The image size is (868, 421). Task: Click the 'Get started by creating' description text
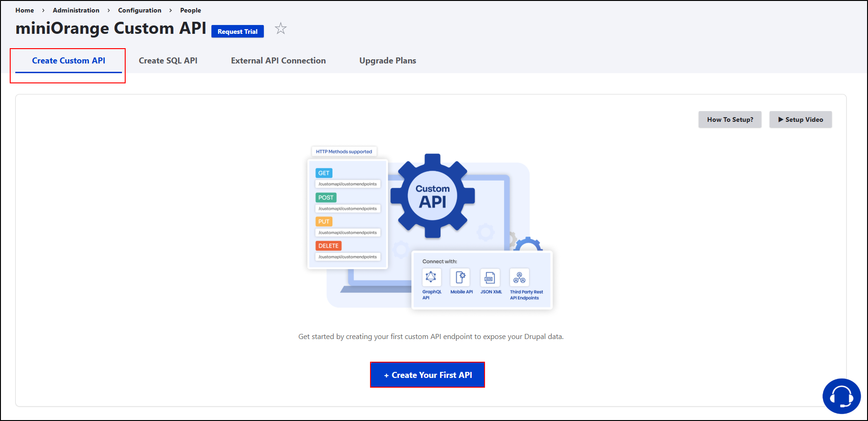tap(431, 337)
